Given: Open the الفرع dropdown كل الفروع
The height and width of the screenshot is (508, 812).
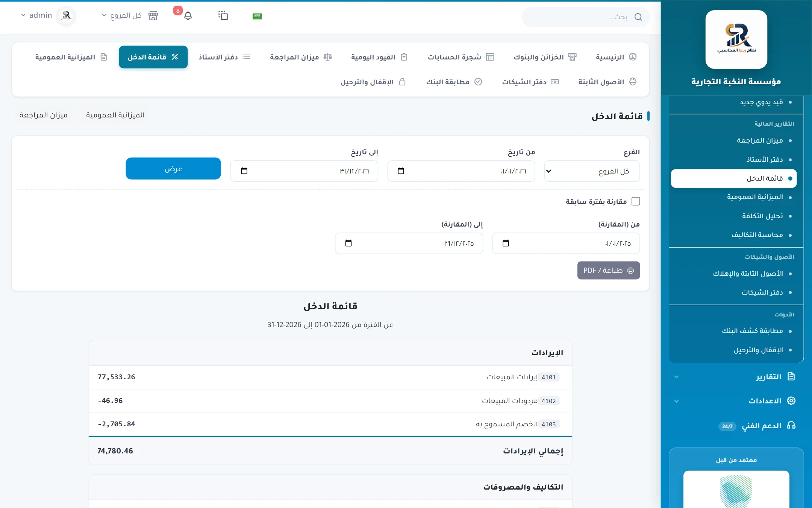Looking at the screenshot, I should [x=592, y=171].
